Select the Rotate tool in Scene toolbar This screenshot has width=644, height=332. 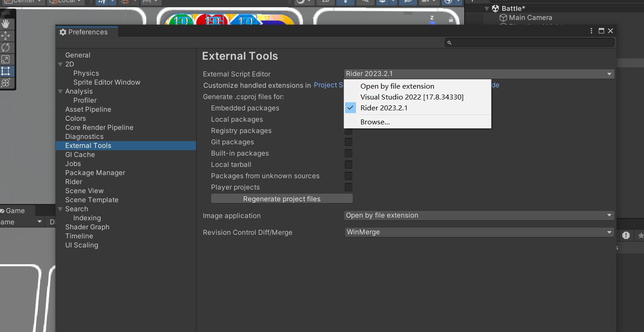6,47
